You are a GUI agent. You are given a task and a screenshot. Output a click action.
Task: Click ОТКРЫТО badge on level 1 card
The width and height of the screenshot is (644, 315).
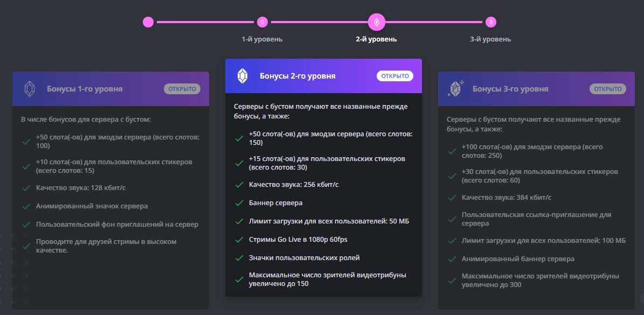[182, 89]
